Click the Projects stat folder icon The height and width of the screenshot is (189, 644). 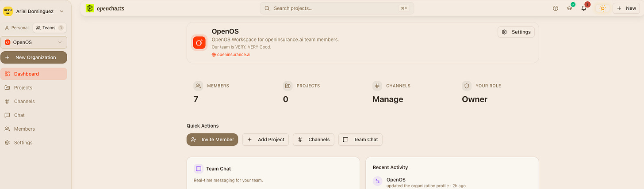[288, 86]
